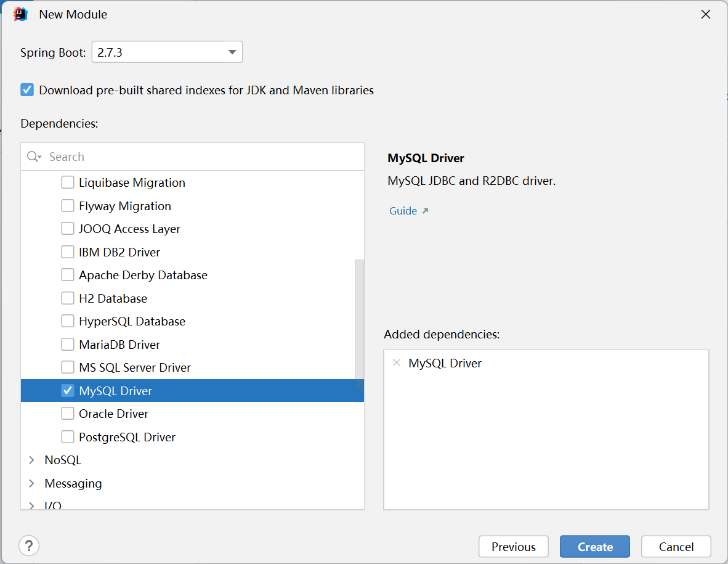This screenshot has width=728, height=564.
Task: Click the IntelliJ IDEA logo icon
Action: tap(20, 14)
